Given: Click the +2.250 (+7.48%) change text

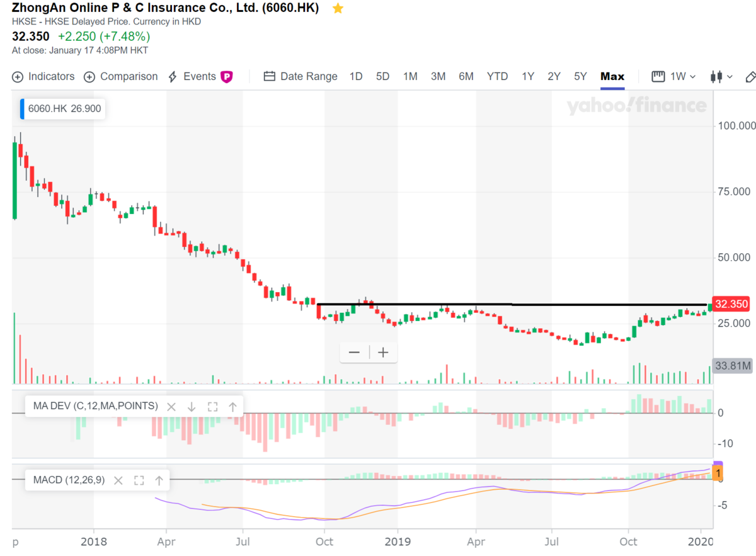Looking at the screenshot, I should tap(104, 36).
